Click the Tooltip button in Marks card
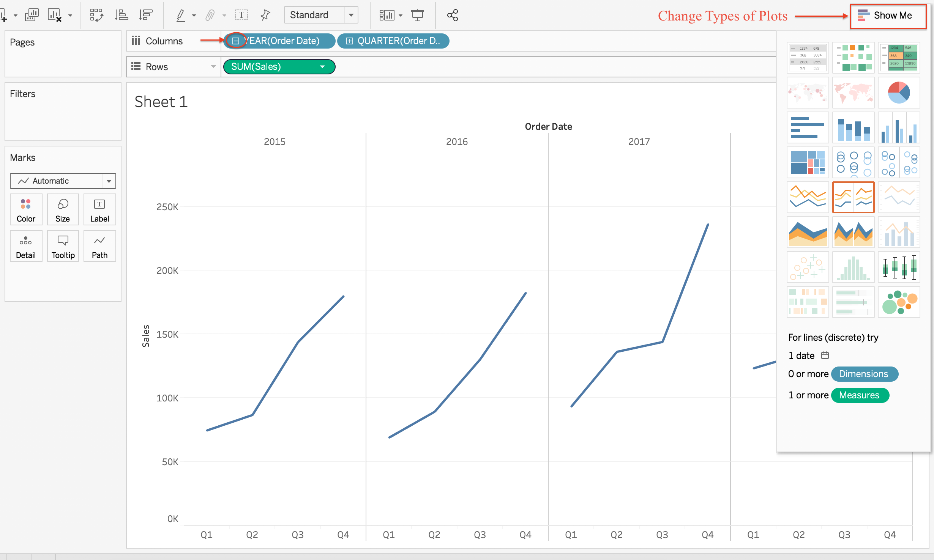This screenshot has width=934, height=560. [x=63, y=246]
